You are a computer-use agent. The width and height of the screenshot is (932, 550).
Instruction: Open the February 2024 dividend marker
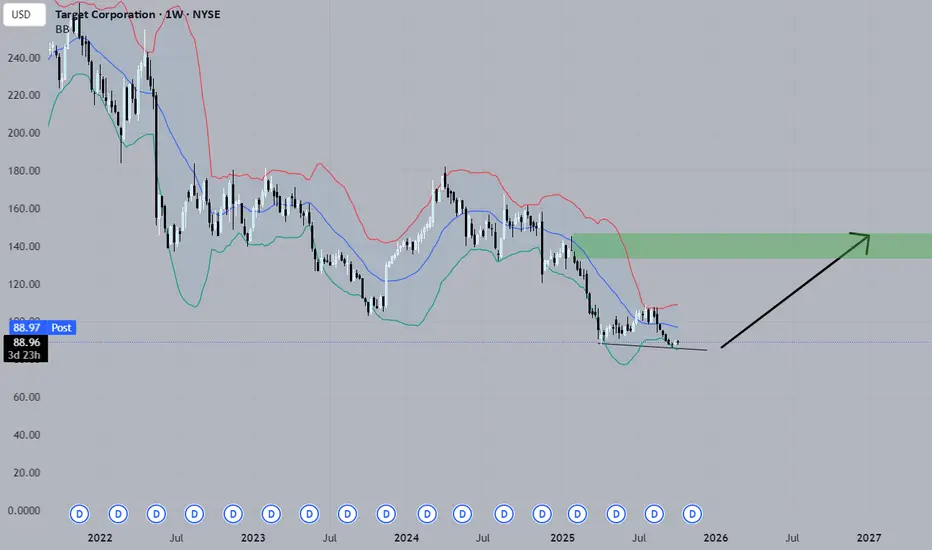pyautogui.click(x=427, y=514)
